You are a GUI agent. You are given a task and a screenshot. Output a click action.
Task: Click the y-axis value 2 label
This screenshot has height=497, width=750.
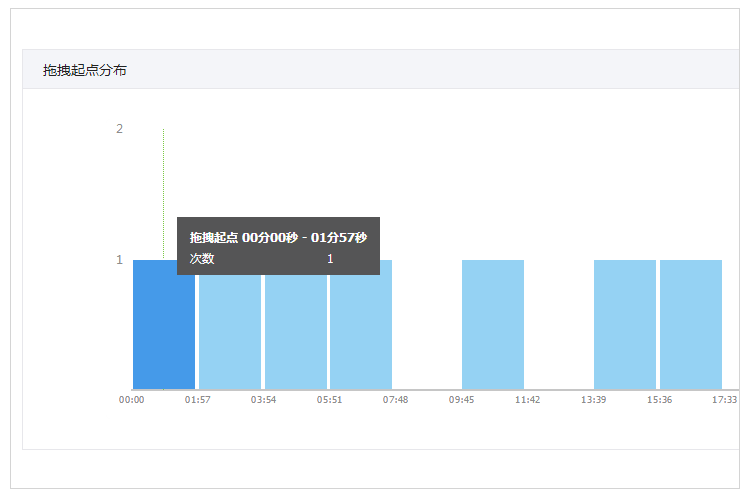(x=119, y=129)
